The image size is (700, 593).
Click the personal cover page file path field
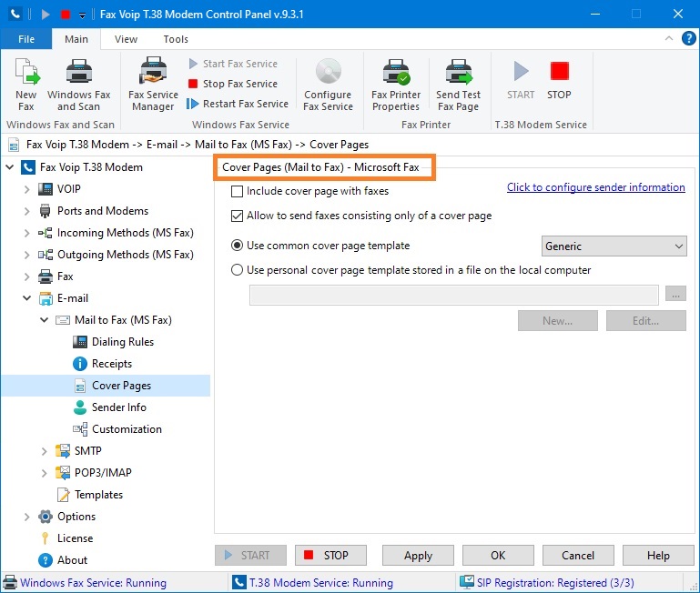pos(453,295)
